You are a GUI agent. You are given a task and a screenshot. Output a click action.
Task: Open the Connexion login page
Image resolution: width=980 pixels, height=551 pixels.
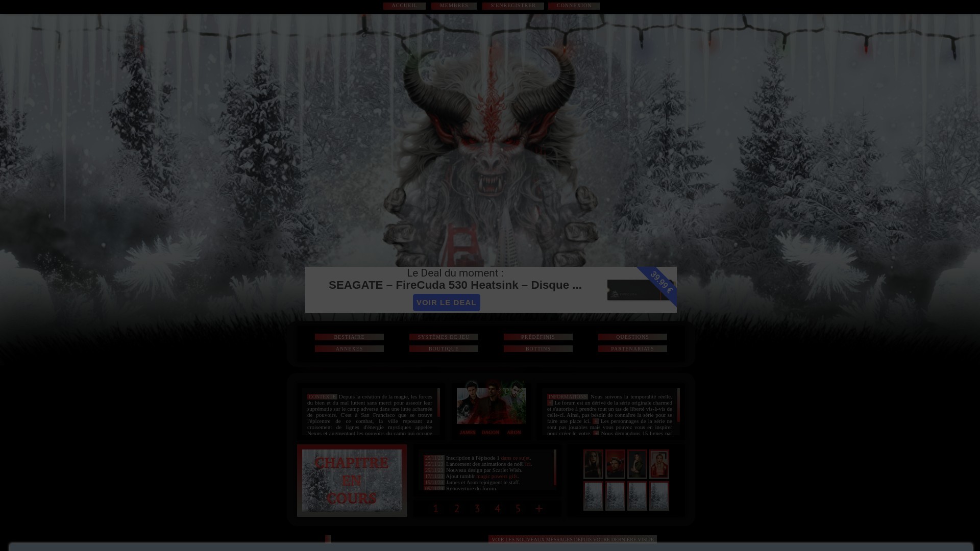click(x=574, y=6)
